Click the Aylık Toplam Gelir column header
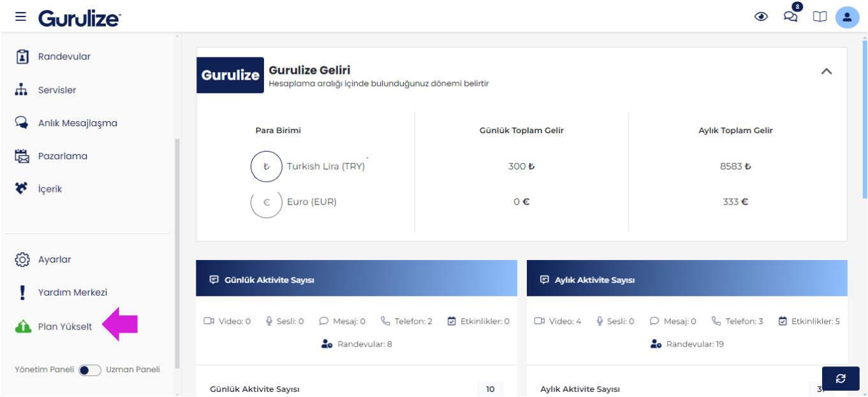The image size is (868, 397). [x=736, y=131]
